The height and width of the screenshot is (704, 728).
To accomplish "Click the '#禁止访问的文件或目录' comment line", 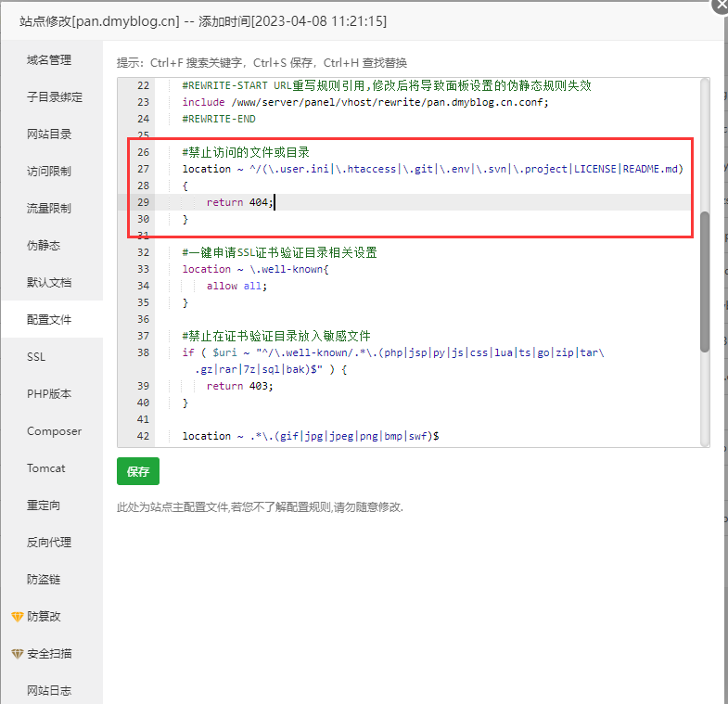I will 246,152.
